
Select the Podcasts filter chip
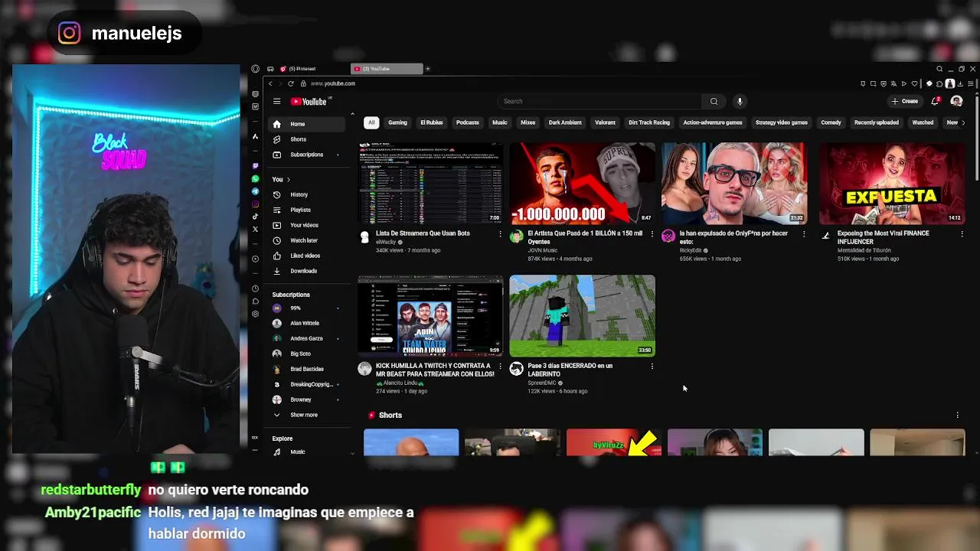click(x=468, y=122)
